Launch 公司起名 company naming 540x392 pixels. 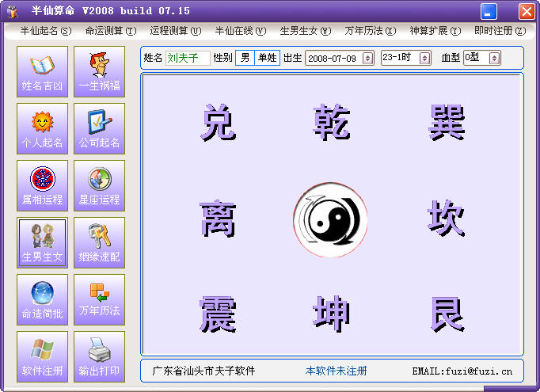coord(99,128)
